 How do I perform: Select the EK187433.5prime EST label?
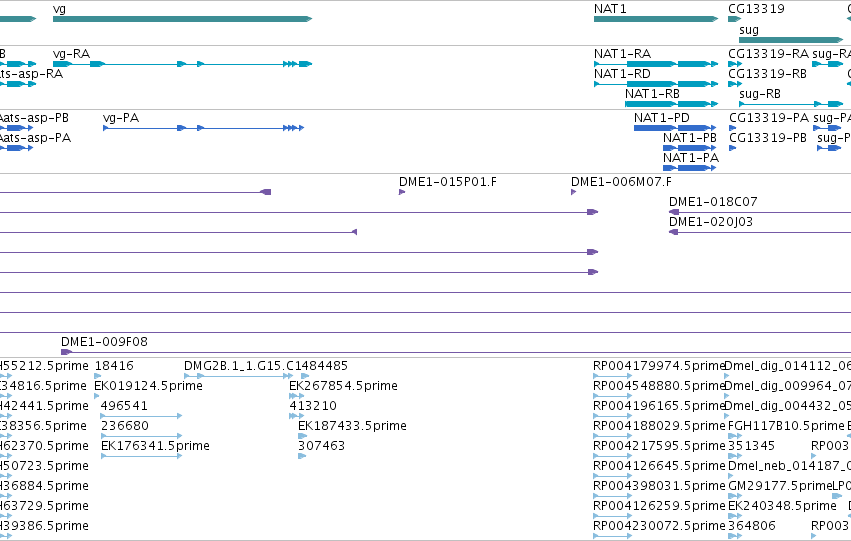(352, 426)
